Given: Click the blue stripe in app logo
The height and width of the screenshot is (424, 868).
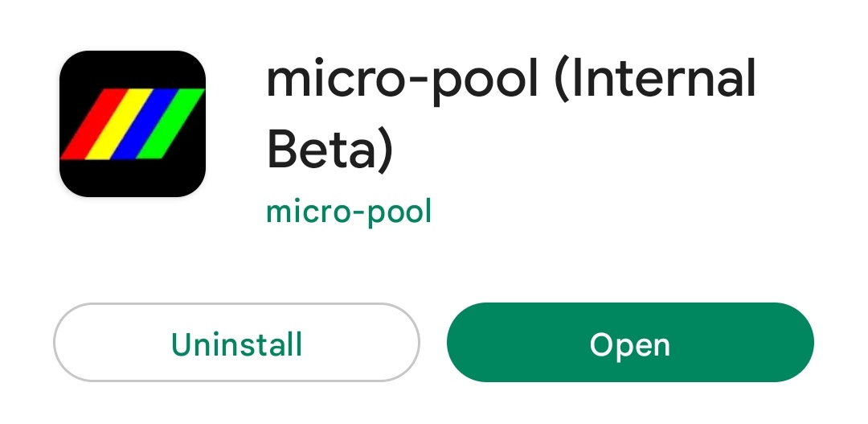Looking at the screenshot, I should coord(143,122).
